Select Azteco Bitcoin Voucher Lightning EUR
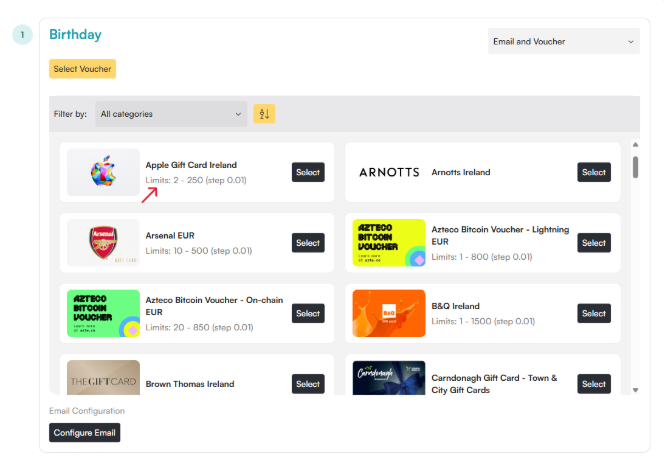Image resolution: width=664 pixels, height=469 pixels. coord(594,243)
